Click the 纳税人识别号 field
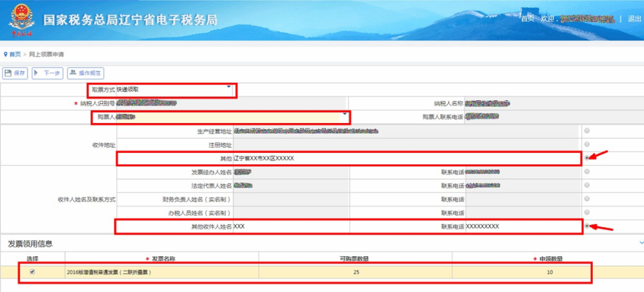The height and width of the screenshot is (292, 644). click(x=231, y=103)
